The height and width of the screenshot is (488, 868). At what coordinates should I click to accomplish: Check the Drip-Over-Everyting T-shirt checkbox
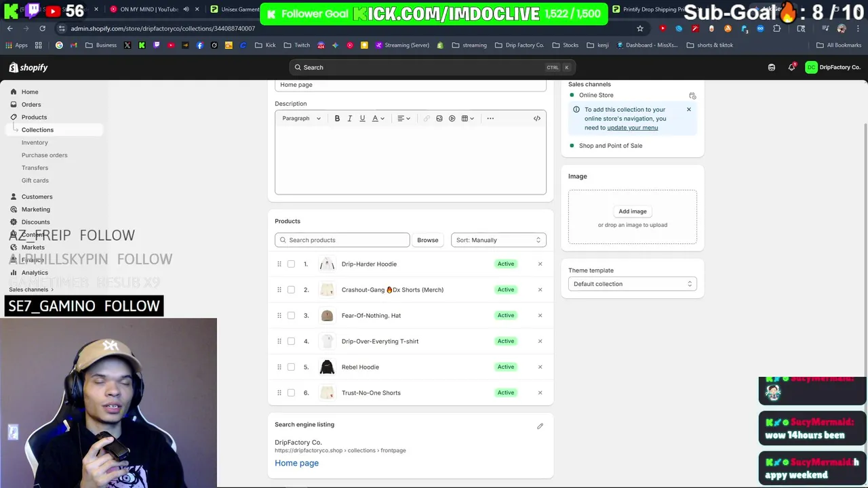tap(291, 342)
